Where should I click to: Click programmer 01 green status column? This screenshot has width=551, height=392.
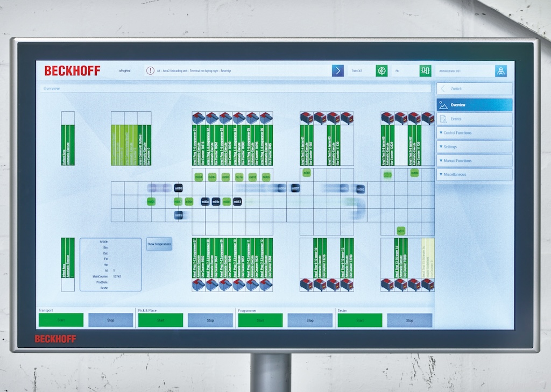[199, 145]
